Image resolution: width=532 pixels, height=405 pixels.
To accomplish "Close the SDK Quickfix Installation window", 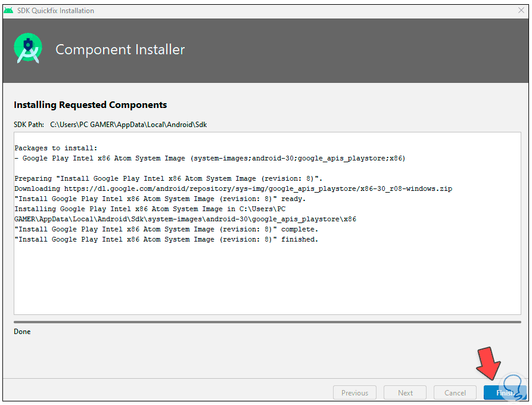I will click(521, 10).
